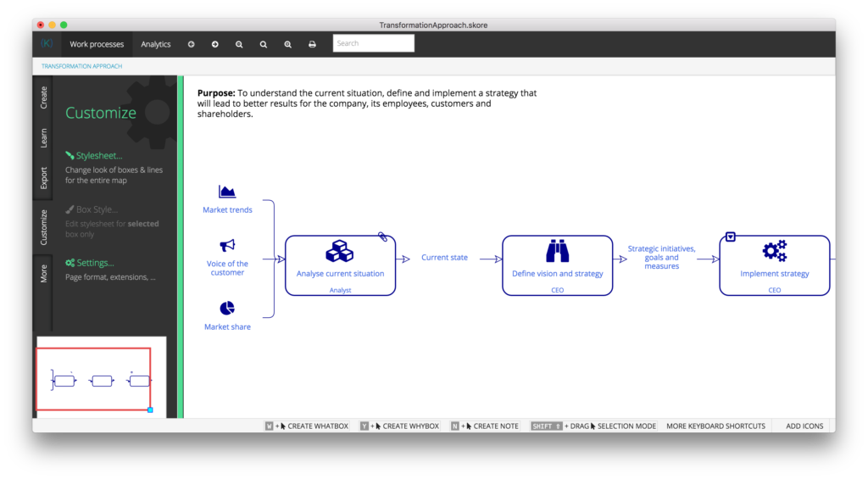Select the Market share label
This screenshot has width=868, height=479.
pos(227,326)
